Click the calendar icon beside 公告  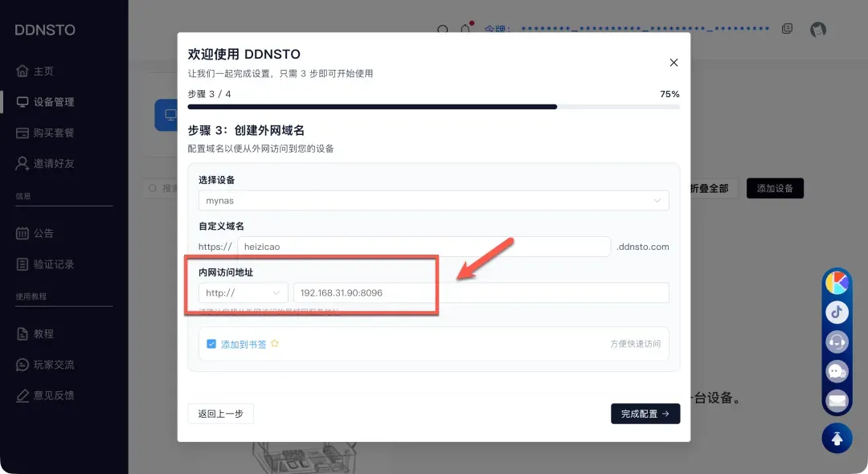[x=23, y=233]
